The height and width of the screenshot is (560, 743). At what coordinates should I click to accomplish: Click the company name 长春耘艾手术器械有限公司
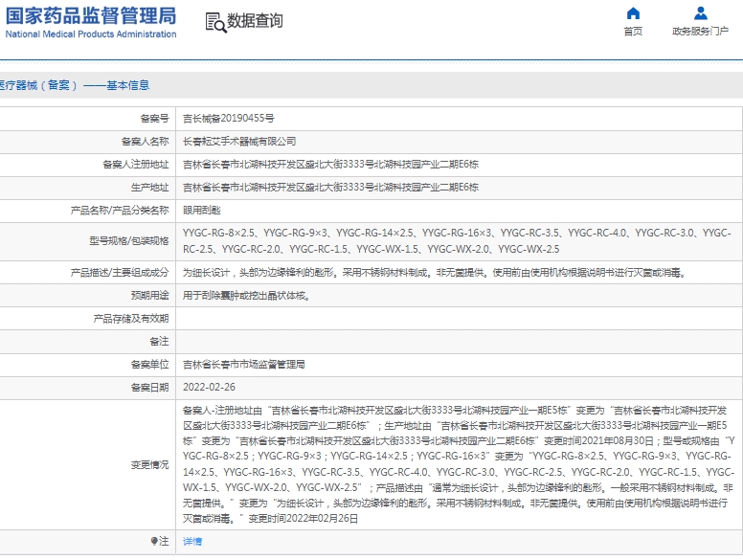pos(239,141)
